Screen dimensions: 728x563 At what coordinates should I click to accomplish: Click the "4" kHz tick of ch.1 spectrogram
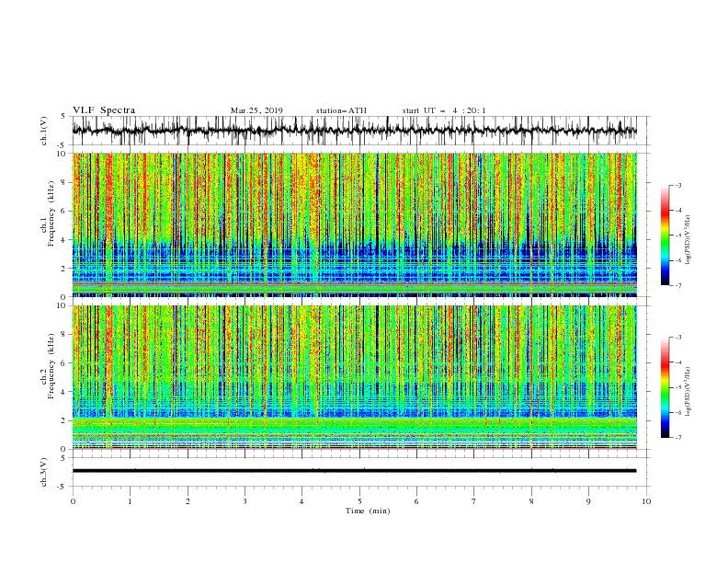64,240
